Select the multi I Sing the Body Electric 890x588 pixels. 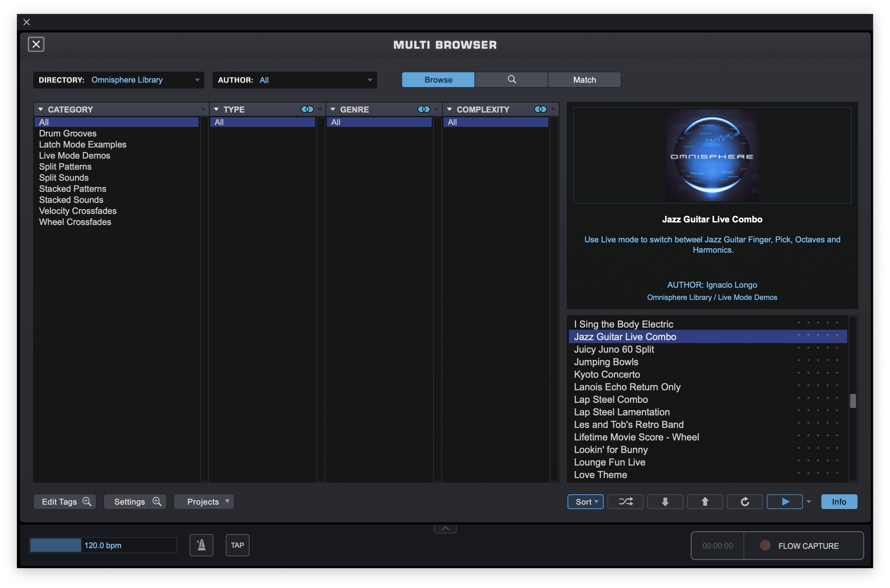(x=707, y=324)
